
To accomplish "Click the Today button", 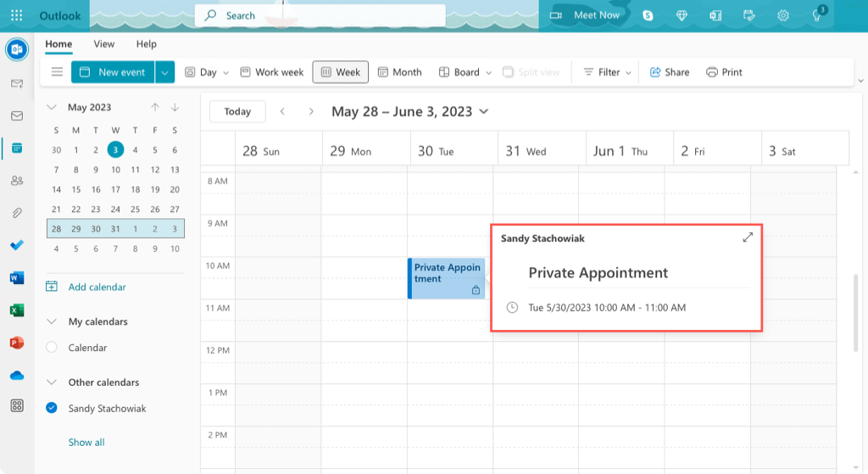I will (237, 111).
